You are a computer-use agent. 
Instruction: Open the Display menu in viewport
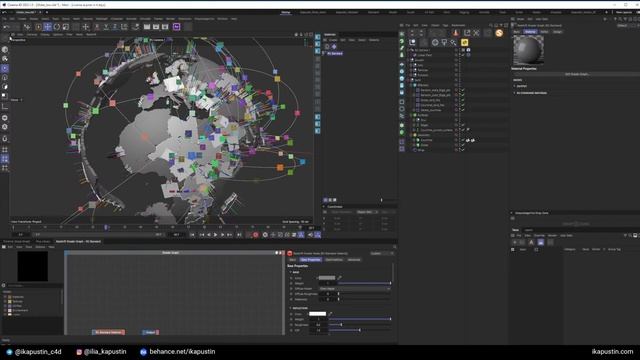[45, 35]
